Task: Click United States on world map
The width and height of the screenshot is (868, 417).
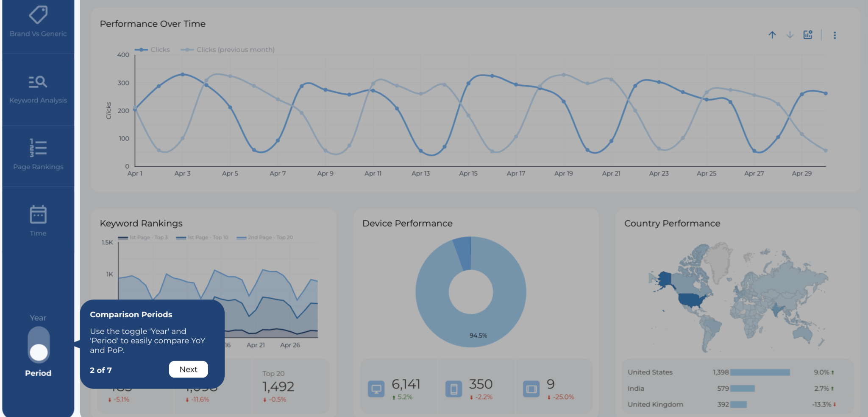Action: pyautogui.click(x=692, y=300)
